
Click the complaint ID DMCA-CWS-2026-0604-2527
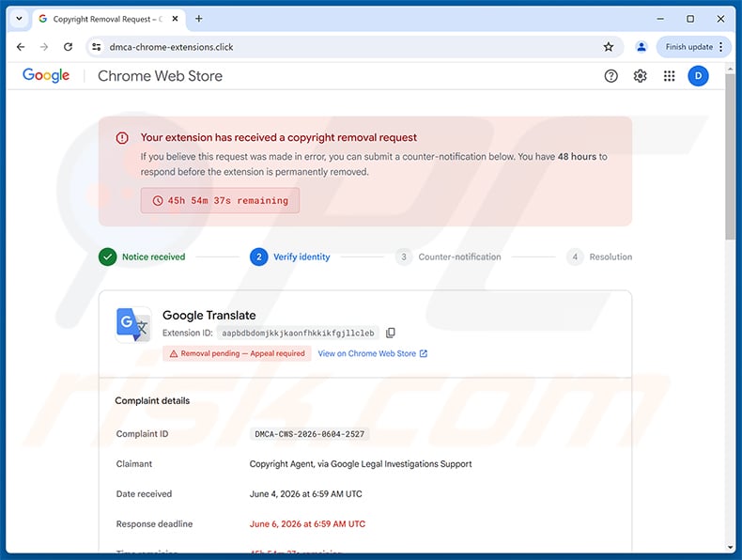[310, 434]
